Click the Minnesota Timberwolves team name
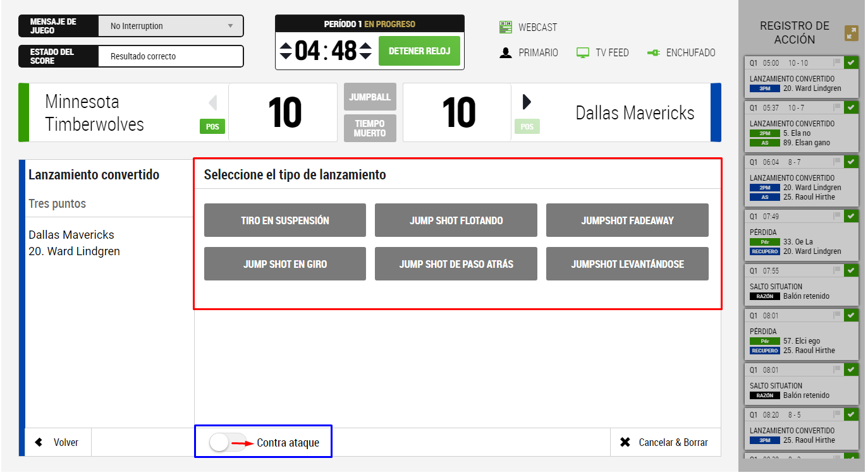The width and height of the screenshot is (868, 475). [x=95, y=112]
